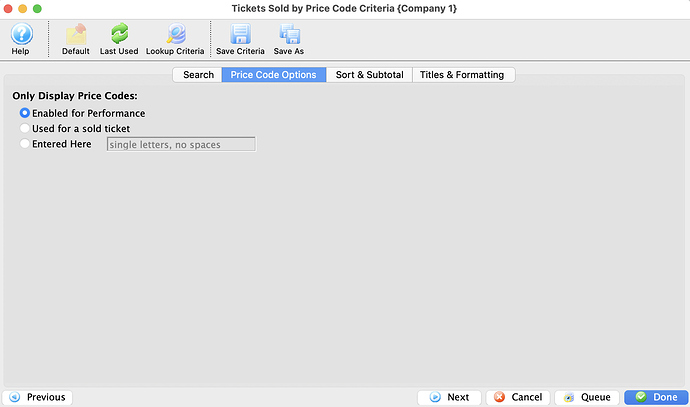The width and height of the screenshot is (690, 407).
Task: Choose Used for a sold ticket option
Action: [x=25, y=128]
